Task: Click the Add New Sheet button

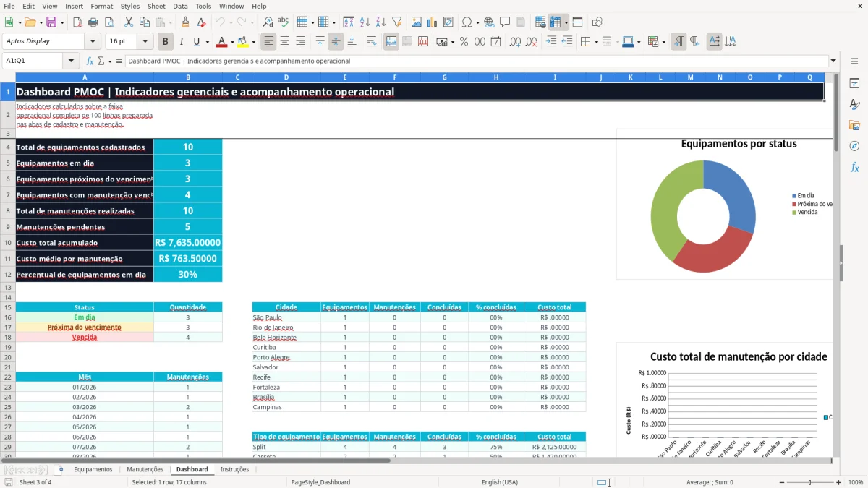Action: (x=61, y=469)
